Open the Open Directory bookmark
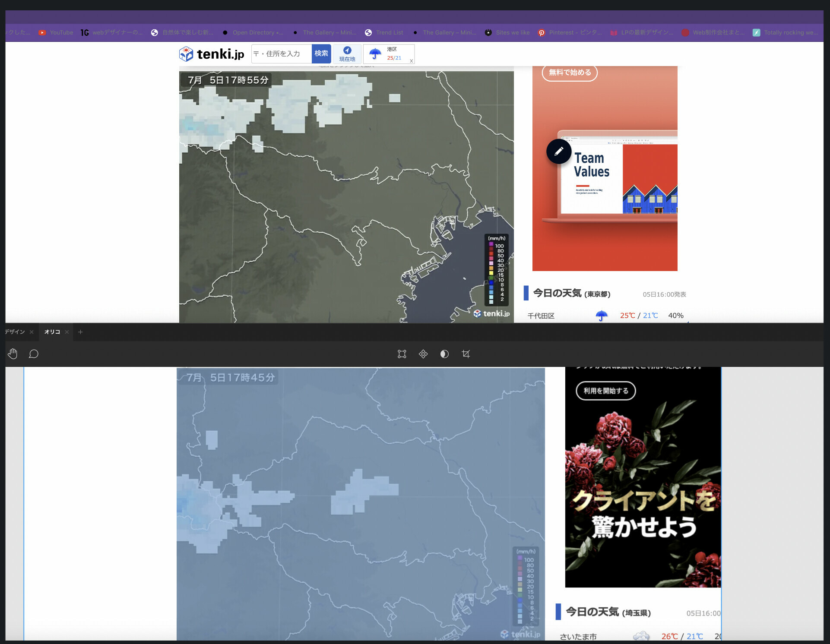 (x=253, y=32)
